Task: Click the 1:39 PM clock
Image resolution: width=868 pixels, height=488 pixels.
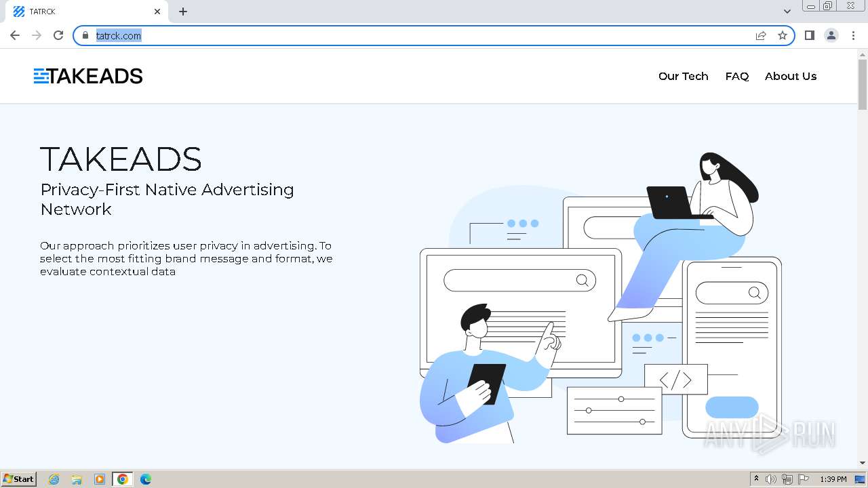Action: (833, 479)
